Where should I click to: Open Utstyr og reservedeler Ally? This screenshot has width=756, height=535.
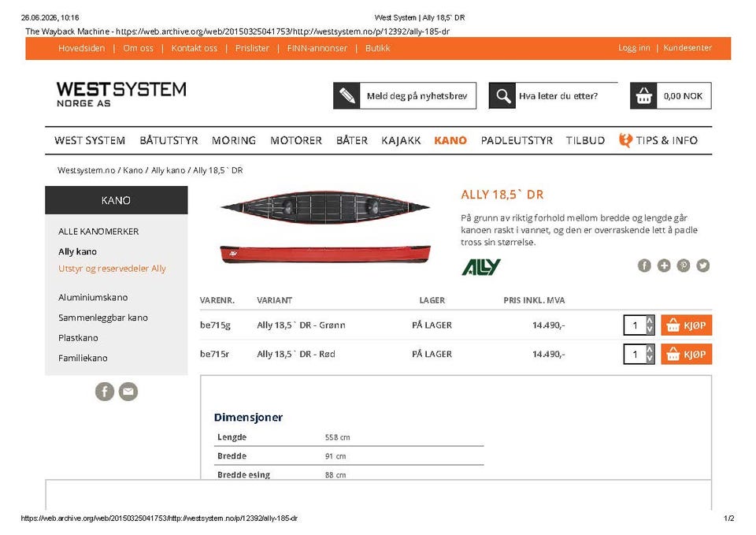coord(112,269)
